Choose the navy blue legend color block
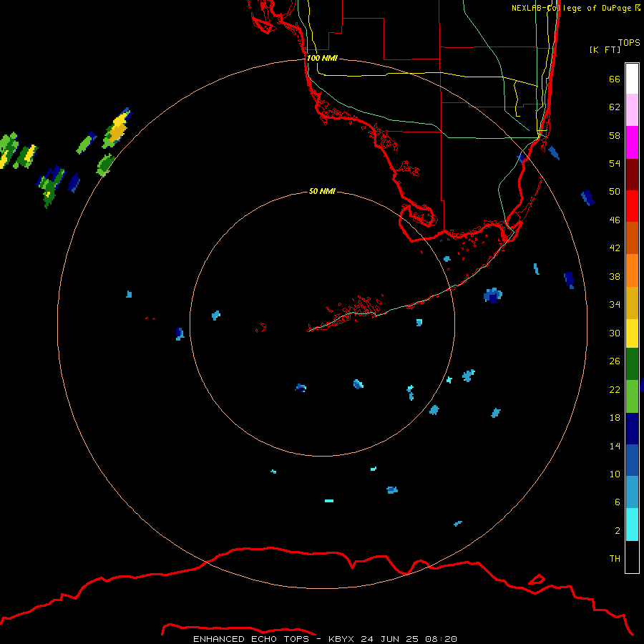This screenshot has width=644, height=644. tap(632, 429)
